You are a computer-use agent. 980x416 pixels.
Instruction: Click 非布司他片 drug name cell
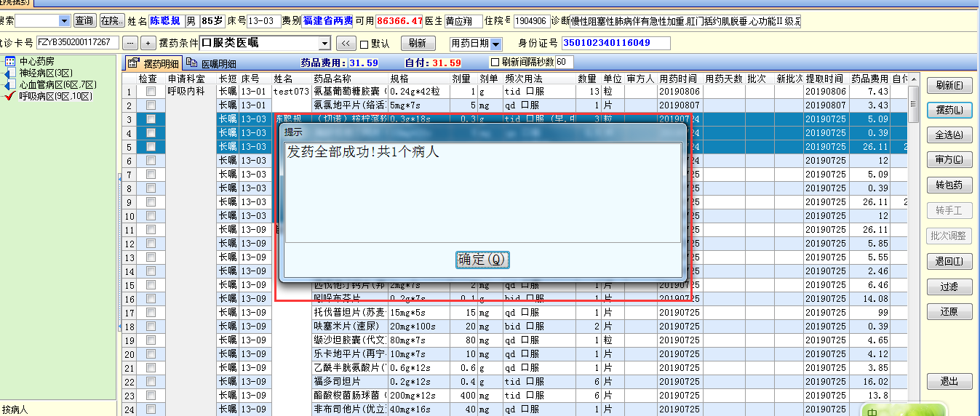coord(350,409)
